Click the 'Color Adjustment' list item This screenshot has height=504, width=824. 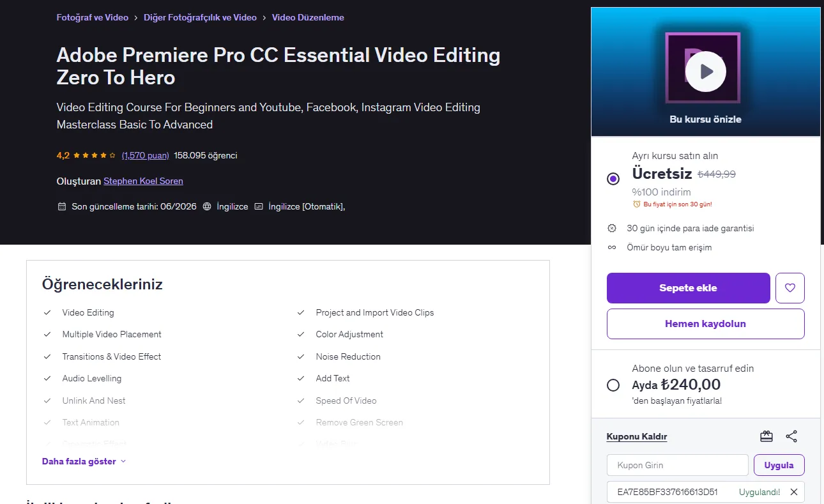(349, 334)
